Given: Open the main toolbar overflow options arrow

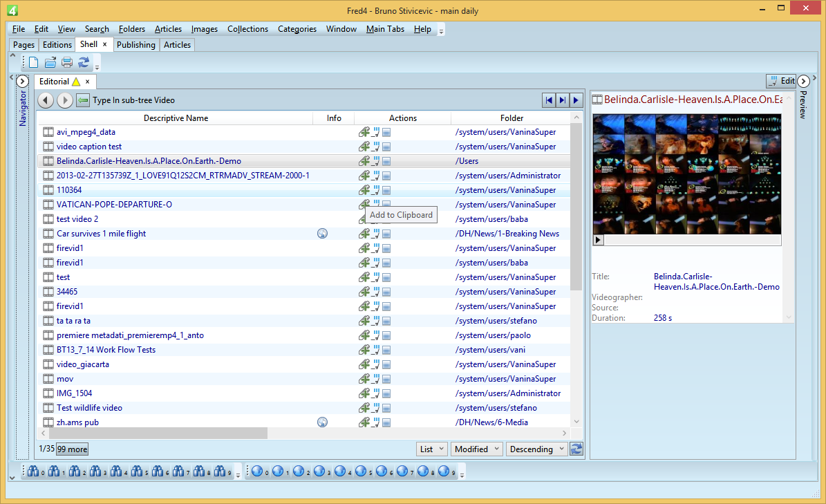Looking at the screenshot, I should 97,66.
